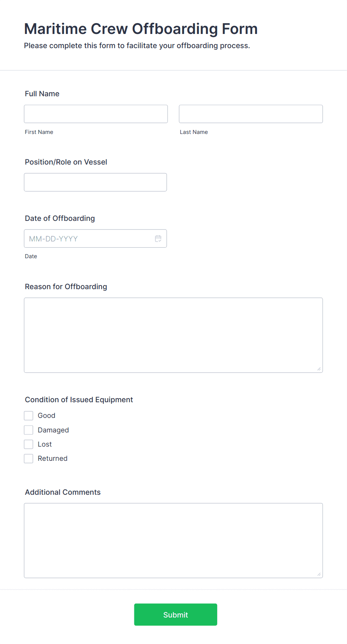
Task: Click the Reason textarea resize handle
Action: click(319, 369)
